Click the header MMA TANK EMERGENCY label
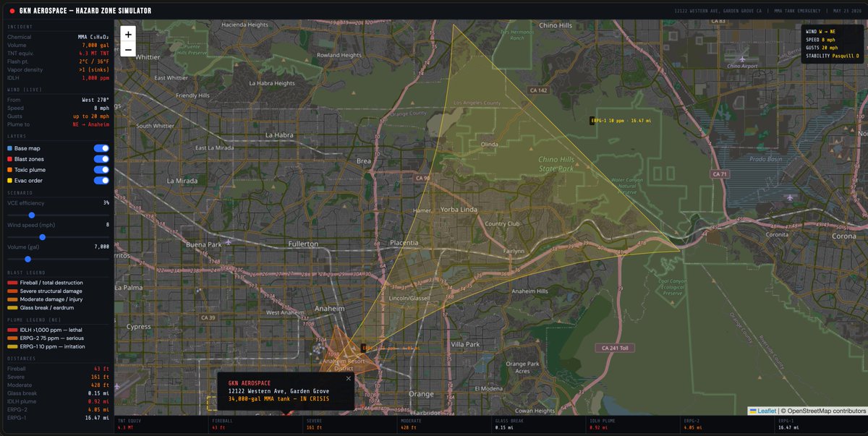Image resolution: width=868 pixels, height=436 pixels. pos(799,11)
